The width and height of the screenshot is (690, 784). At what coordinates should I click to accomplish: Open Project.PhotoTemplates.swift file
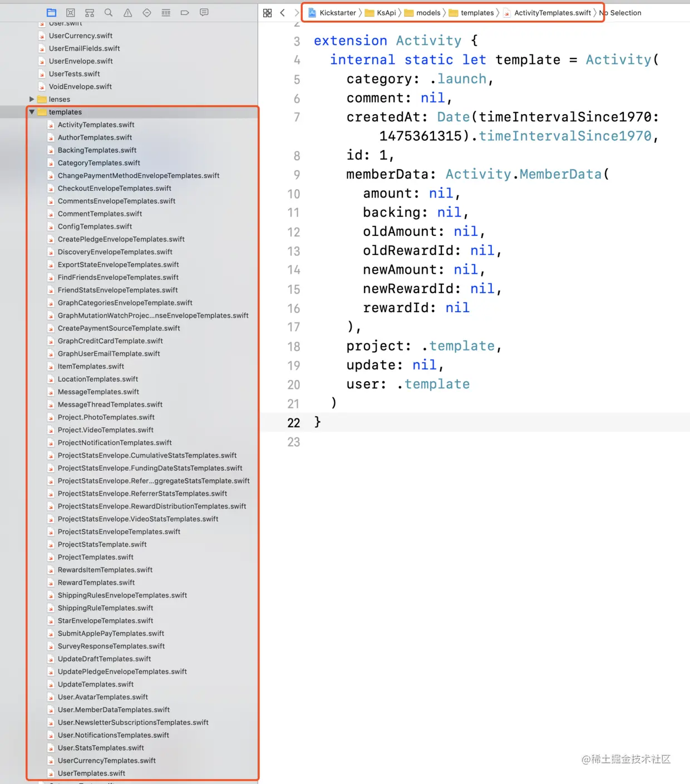pos(106,417)
